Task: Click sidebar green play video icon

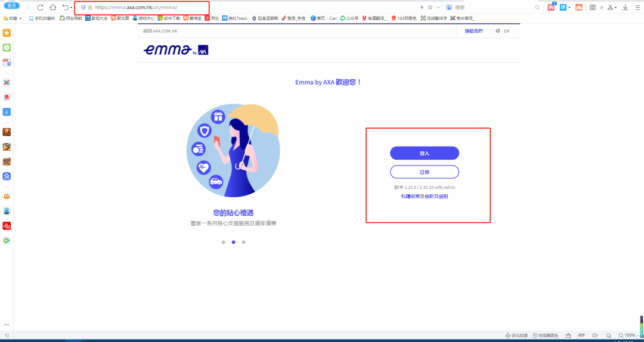Action: click(7, 241)
